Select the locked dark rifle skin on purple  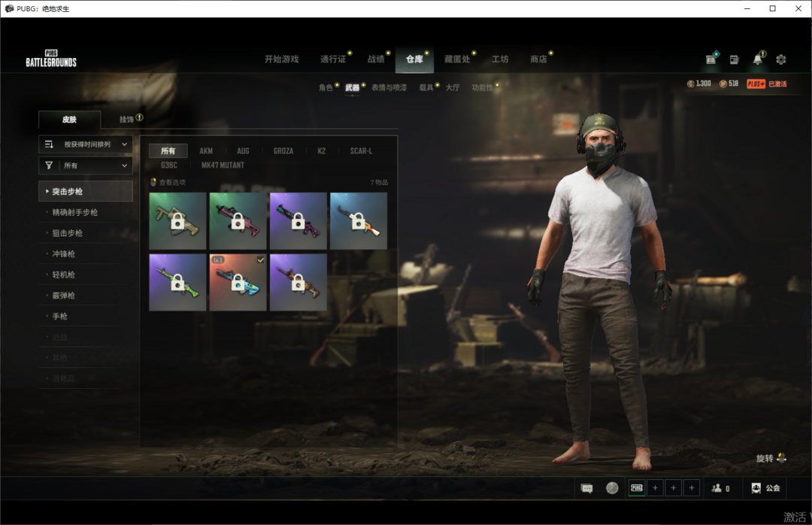click(x=298, y=221)
